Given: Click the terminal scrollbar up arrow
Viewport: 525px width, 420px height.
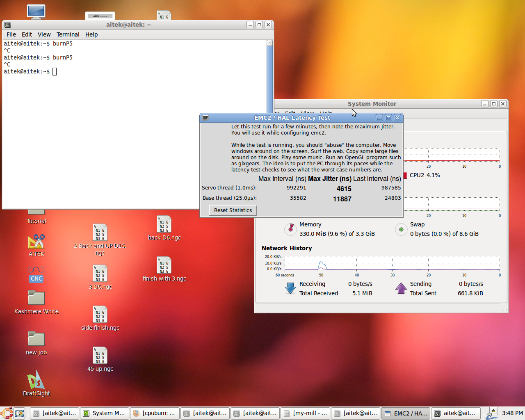Looking at the screenshot, I should tap(269, 43).
